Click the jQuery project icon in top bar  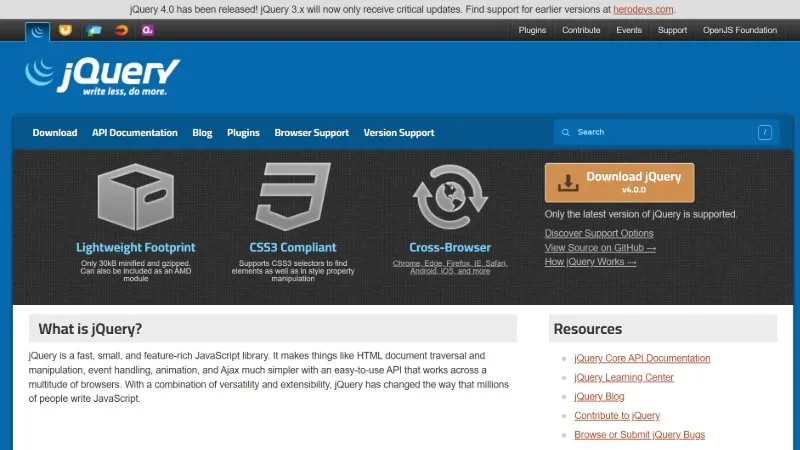[37, 31]
